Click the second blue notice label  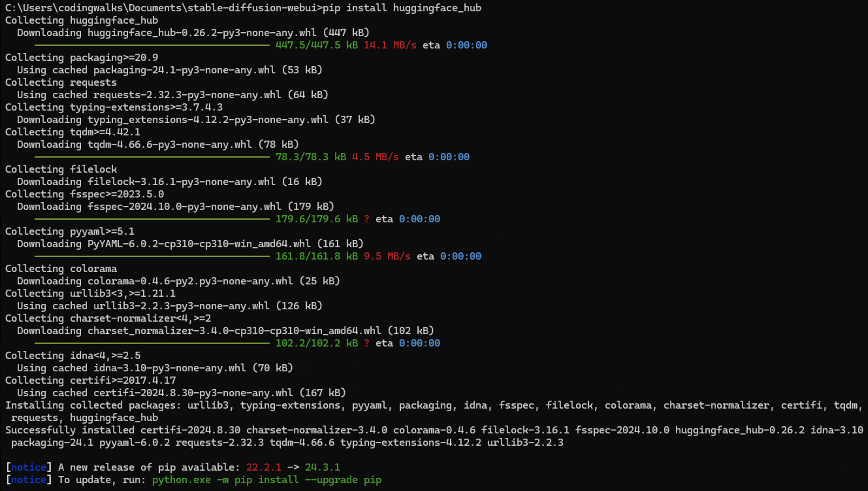click(29, 480)
